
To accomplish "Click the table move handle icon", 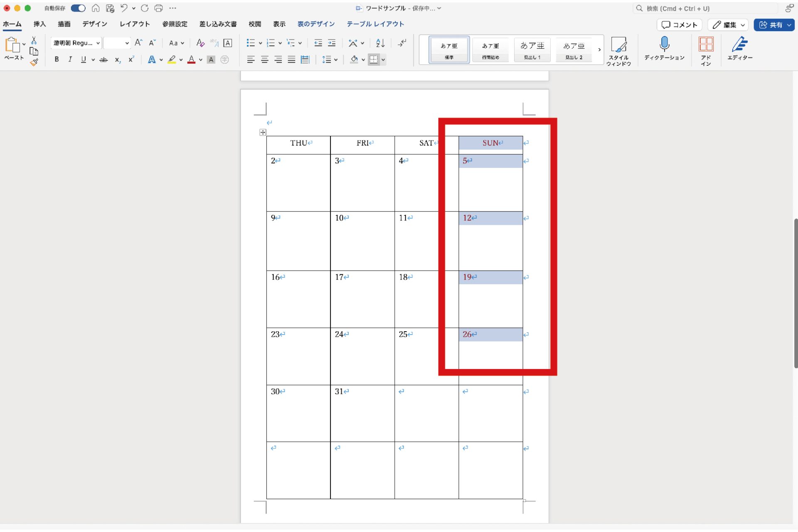I will tap(263, 132).
